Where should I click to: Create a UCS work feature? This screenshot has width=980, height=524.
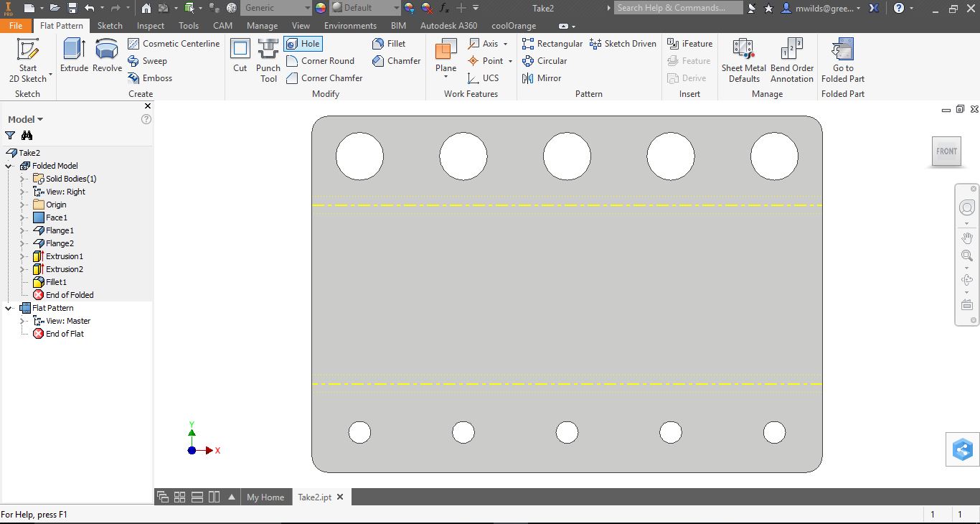tap(483, 78)
